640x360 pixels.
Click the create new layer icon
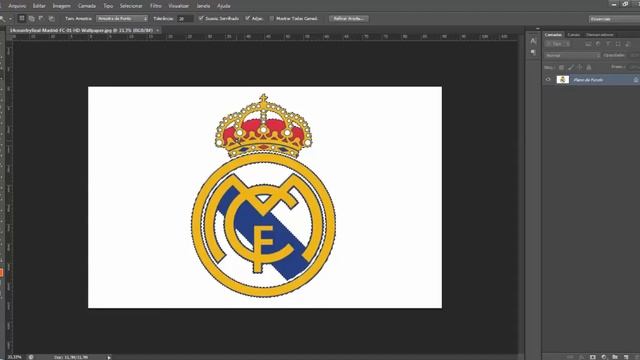tap(626, 357)
